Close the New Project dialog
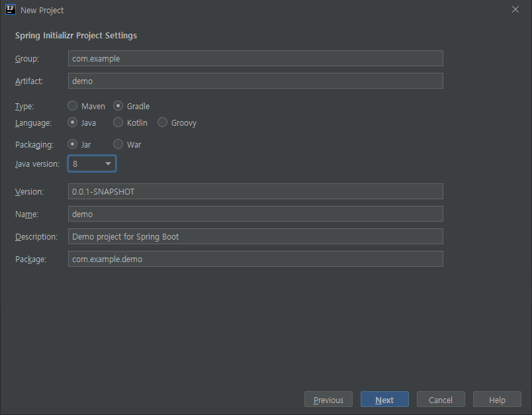The height and width of the screenshot is (415, 532). [515, 9]
